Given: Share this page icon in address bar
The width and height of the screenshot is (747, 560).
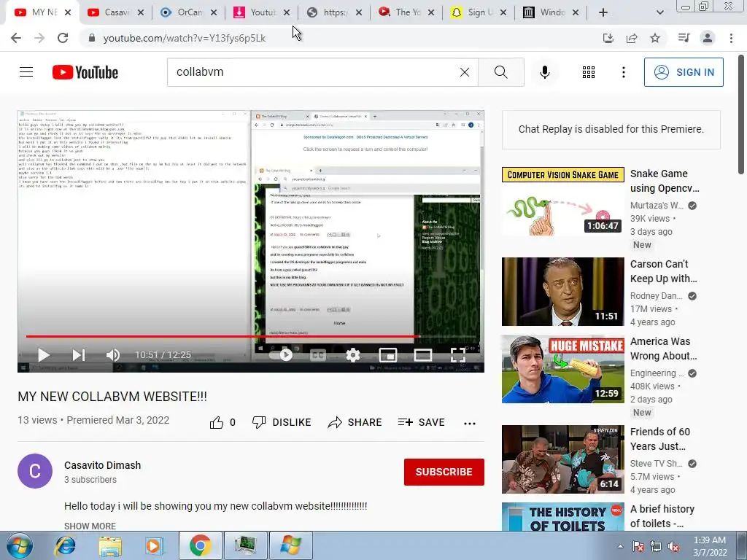Looking at the screenshot, I should pyautogui.click(x=632, y=38).
